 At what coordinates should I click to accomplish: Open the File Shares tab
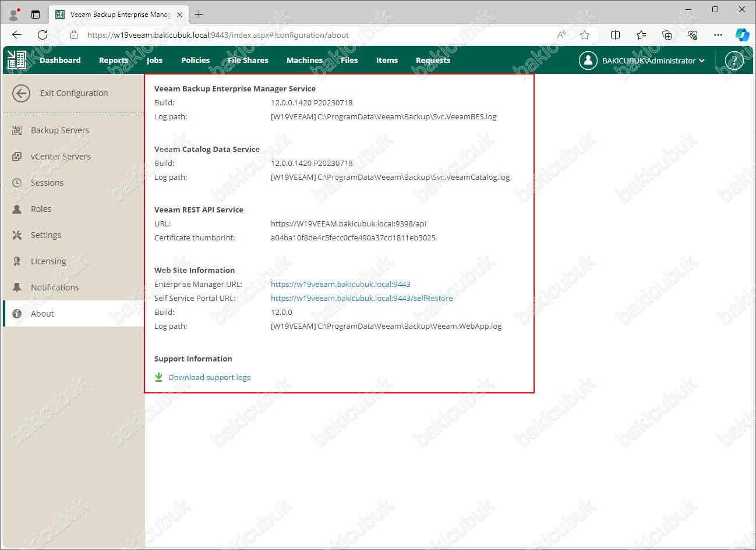pyautogui.click(x=248, y=60)
